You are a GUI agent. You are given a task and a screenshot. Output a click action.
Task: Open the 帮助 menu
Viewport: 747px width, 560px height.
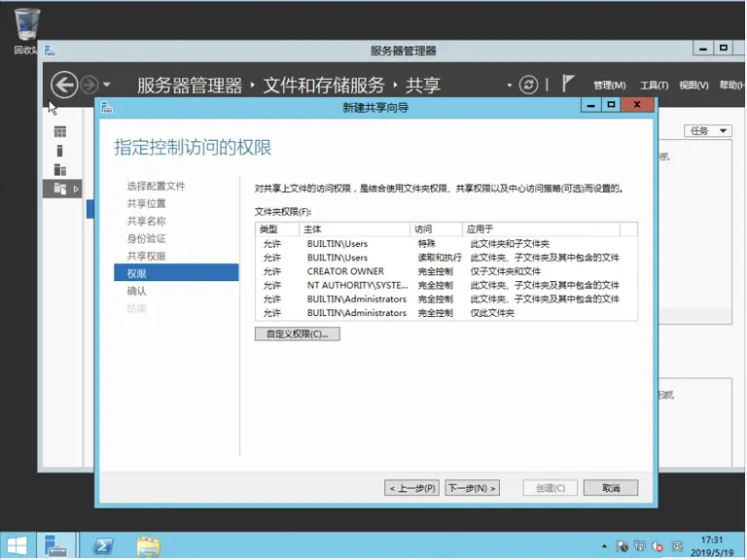(731, 86)
